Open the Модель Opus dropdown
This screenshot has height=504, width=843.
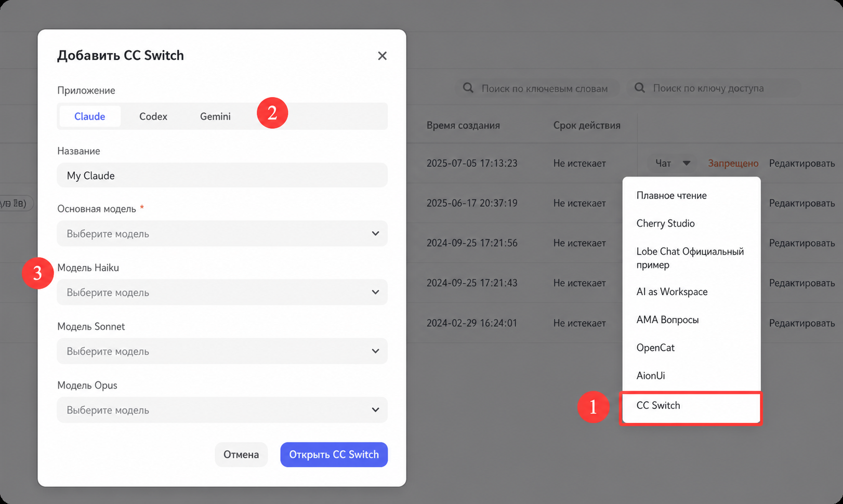click(222, 409)
